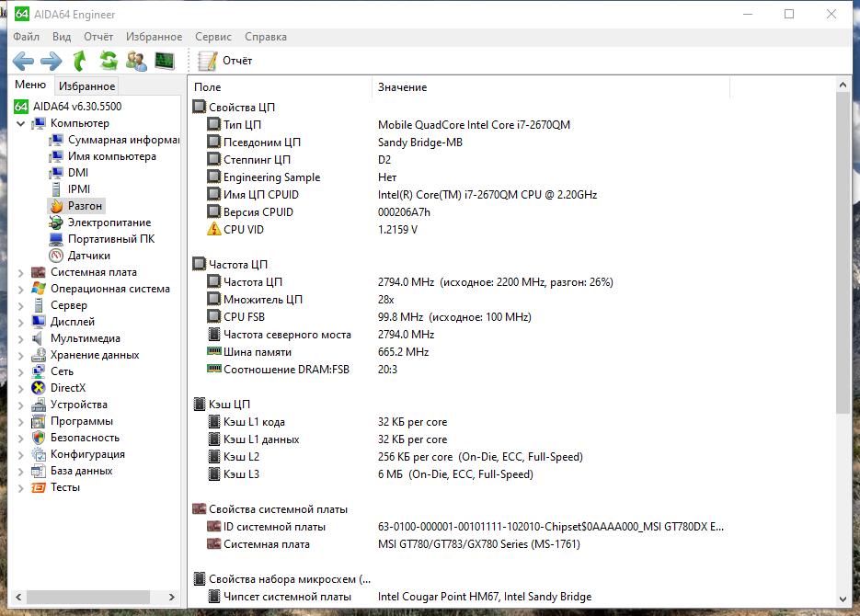Click the details pane scroll-down arrow
The image size is (860, 616).
843,599
